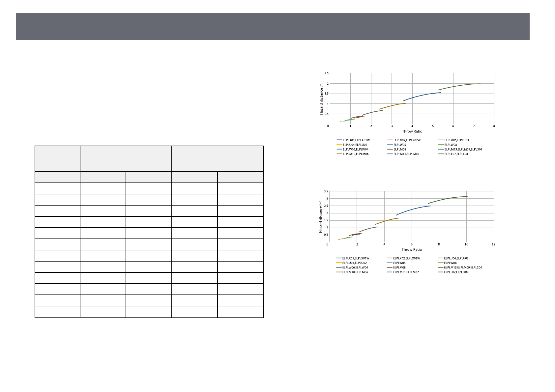This screenshot has height=392, width=555.
Task: Click the ELPLM10,ELPLM06 legend label in lower chart
Action: pos(355,272)
